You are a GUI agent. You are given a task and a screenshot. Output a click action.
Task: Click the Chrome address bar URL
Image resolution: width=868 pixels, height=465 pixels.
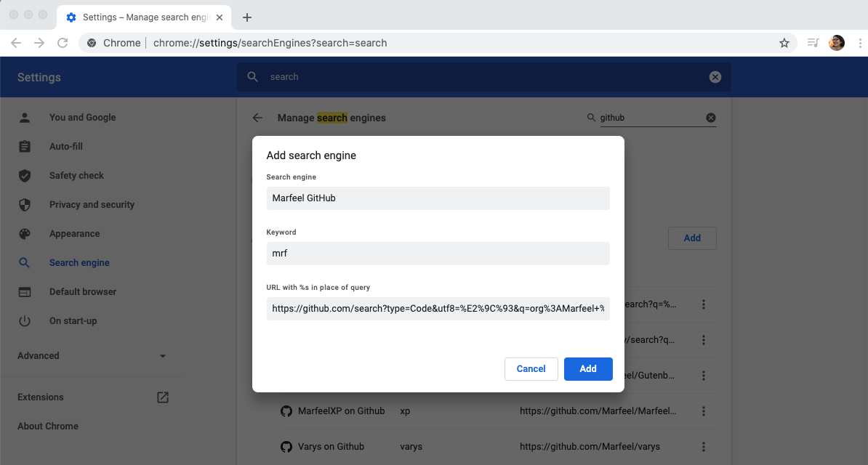coord(270,43)
